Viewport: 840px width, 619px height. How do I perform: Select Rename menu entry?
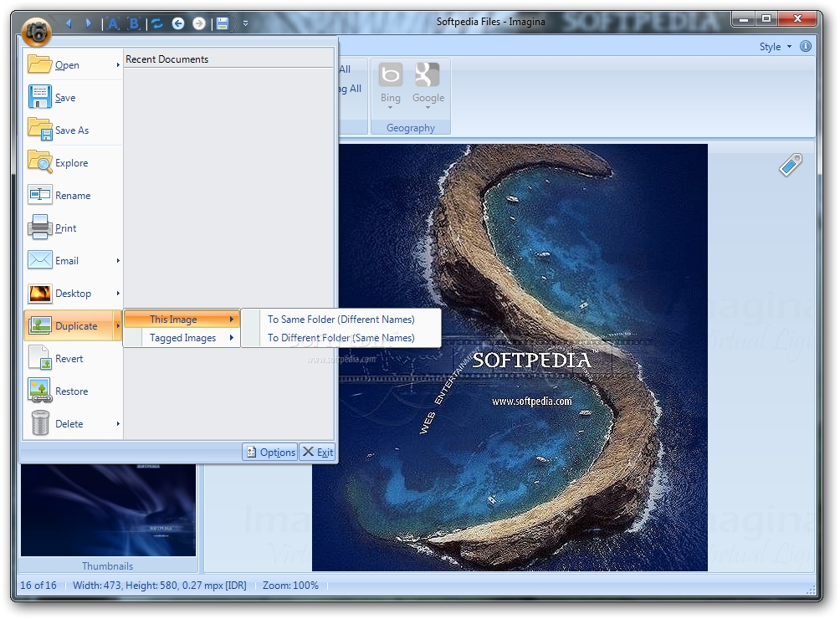coord(73,195)
